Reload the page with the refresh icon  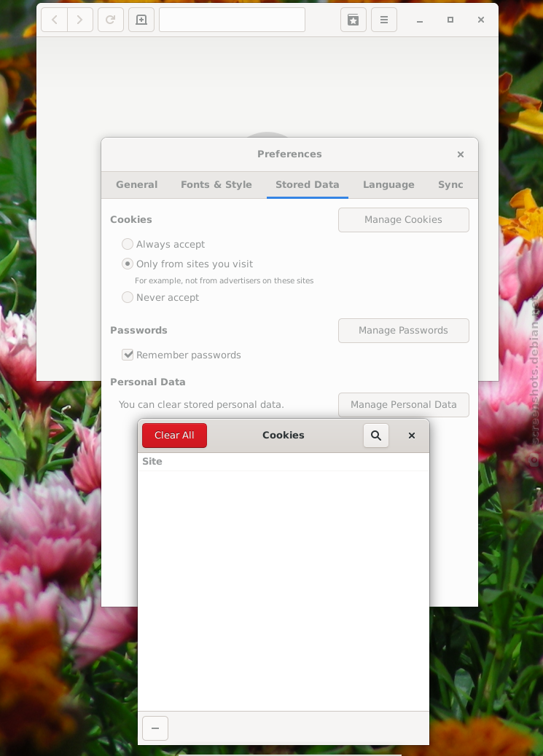click(x=111, y=20)
